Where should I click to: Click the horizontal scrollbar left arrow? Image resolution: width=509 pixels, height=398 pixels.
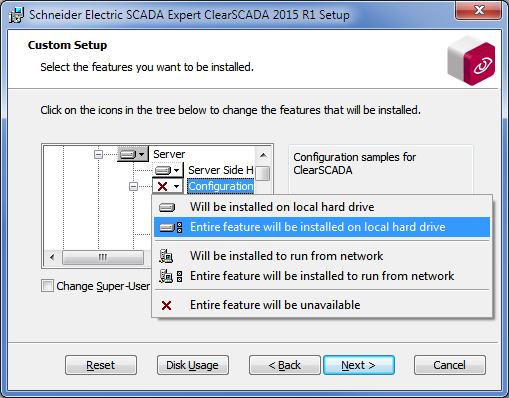pos(52,257)
